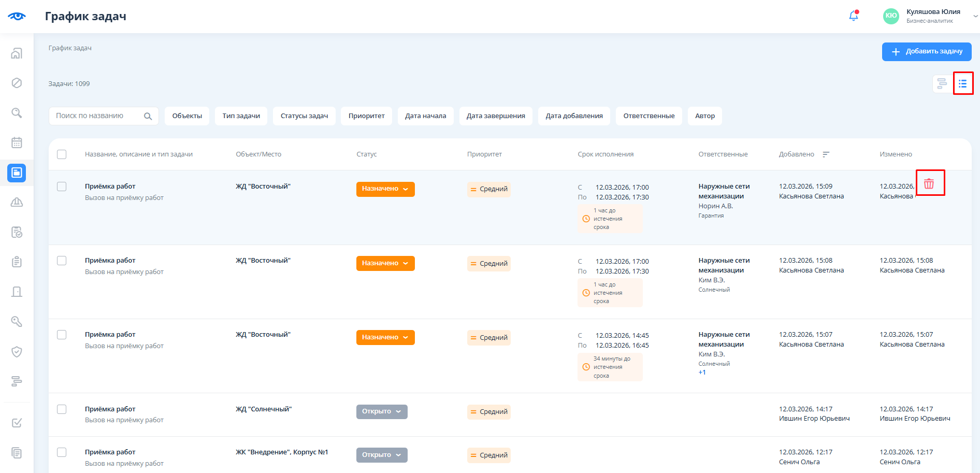Open the Ответственные filter
This screenshot has width=980, height=473.
pos(648,116)
